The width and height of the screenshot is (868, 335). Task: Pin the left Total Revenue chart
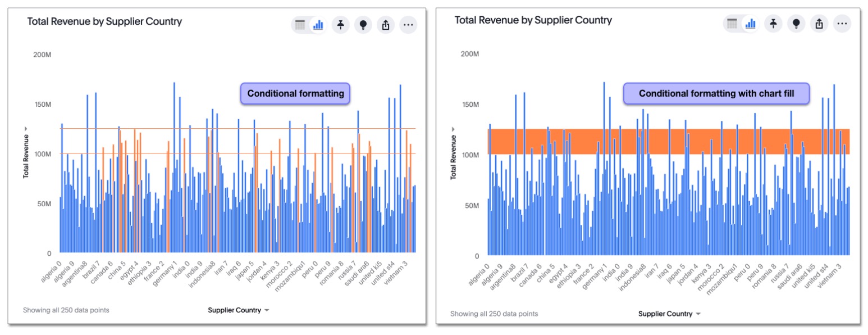[x=340, y=25]
